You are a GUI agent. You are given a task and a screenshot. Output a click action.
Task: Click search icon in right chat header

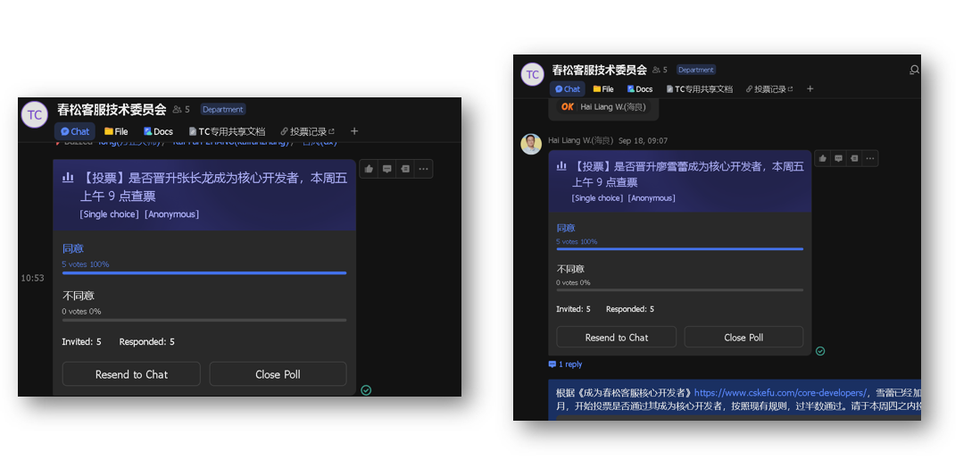click(914, 70)
